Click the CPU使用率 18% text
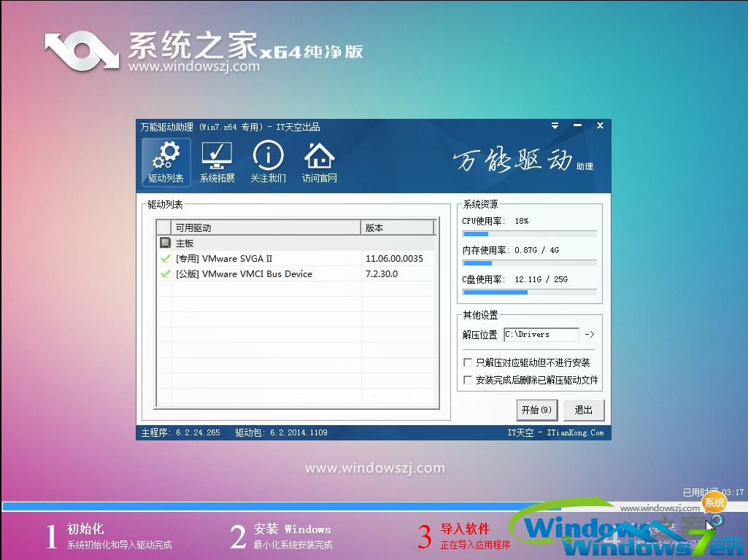The width and height of the screenshot is (748, 560). pos(496,221)
